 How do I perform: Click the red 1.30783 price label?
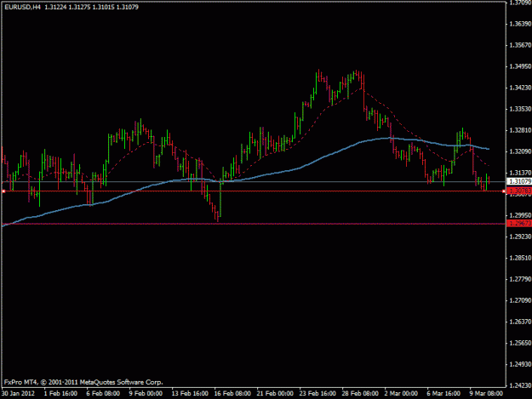(518, 191)
